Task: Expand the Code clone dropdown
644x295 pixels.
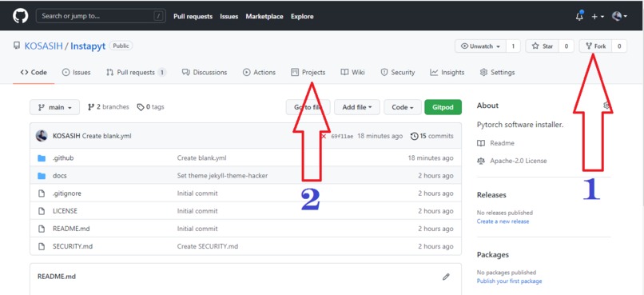Action: (x=403, y=107)
